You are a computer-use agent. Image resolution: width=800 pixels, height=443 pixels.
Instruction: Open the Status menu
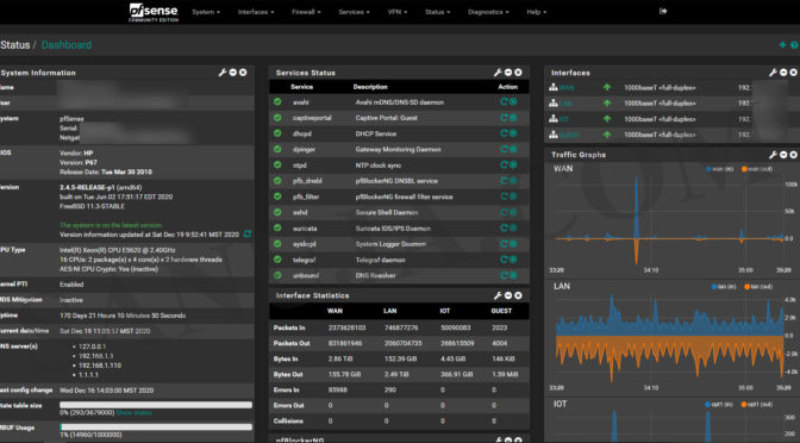pyautogui.click(x=438, y=12)
